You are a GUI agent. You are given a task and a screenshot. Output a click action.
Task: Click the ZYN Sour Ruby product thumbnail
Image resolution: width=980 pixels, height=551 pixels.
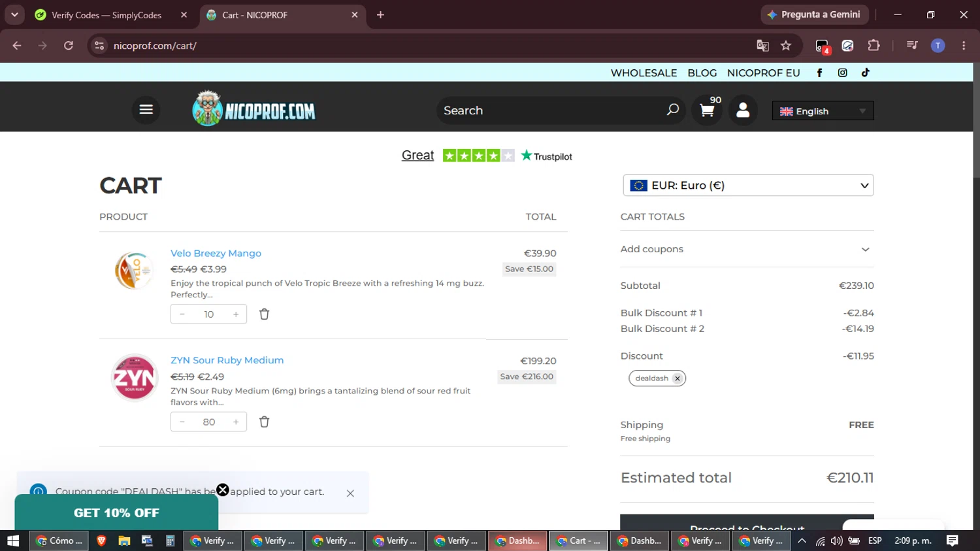[x=135, y=377]
